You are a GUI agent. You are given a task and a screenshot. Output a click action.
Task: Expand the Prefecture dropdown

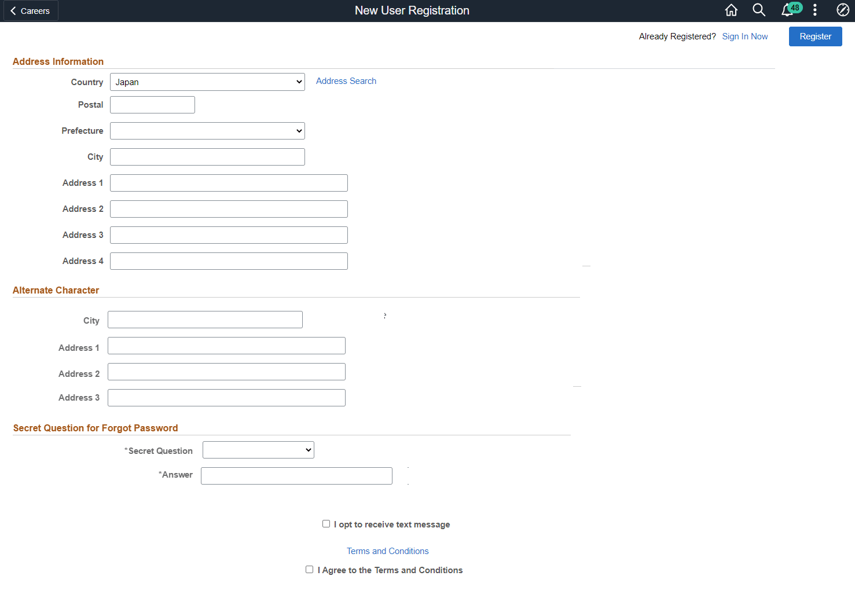pos(207,130)
